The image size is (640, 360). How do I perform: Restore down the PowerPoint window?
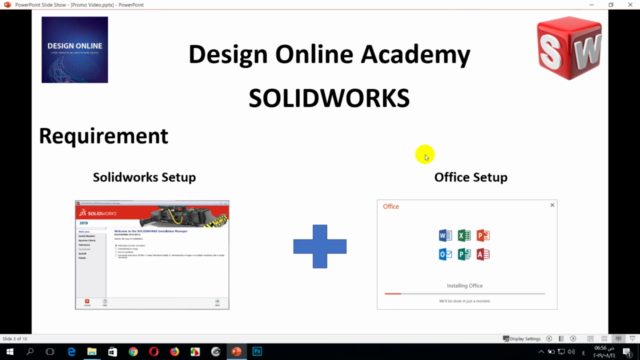point(611,4)
